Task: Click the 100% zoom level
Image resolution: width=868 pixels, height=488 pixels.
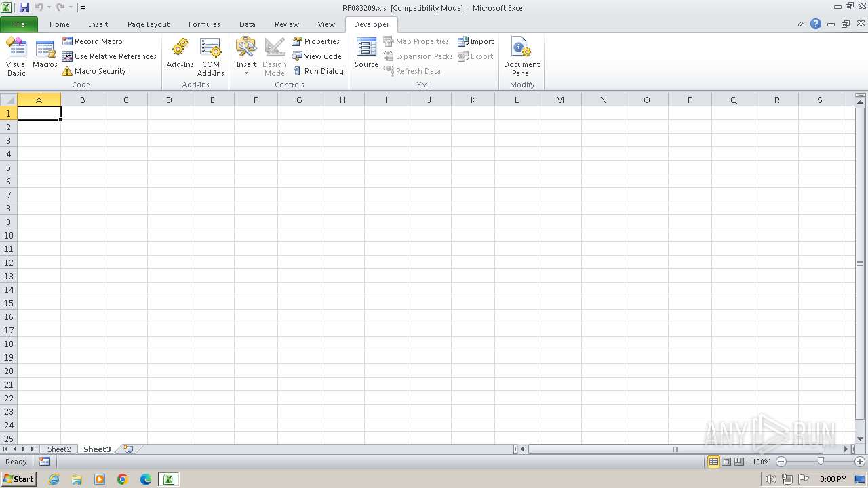Action: pos(761,462)
